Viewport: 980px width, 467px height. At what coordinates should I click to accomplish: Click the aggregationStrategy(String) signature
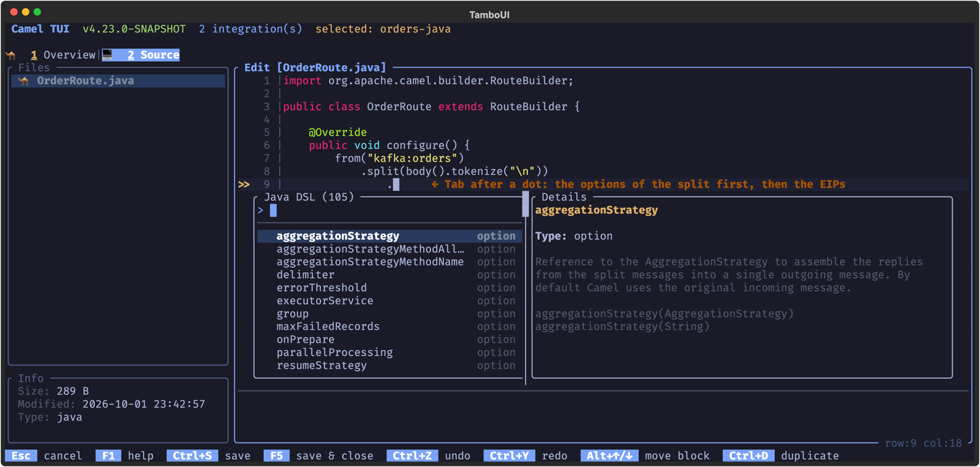click(622, 327)
